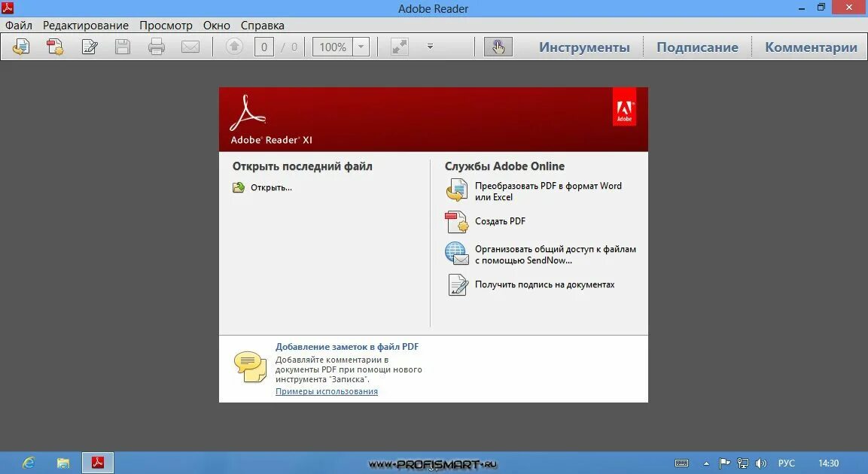This screenshot has height=474, width=868.
Task: Click the yellow sticky note comment icon
Action: (250, 366)
